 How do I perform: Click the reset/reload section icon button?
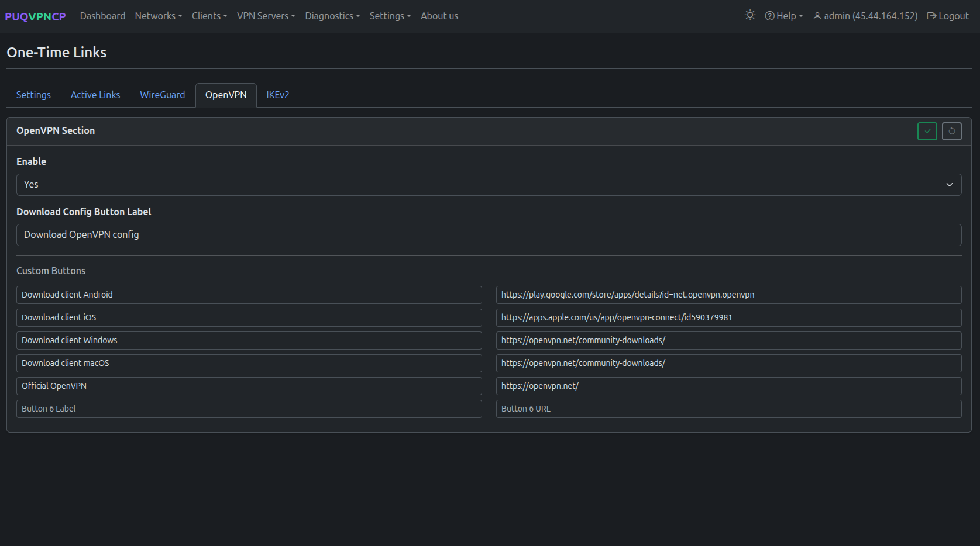click(x=952, y=131)
